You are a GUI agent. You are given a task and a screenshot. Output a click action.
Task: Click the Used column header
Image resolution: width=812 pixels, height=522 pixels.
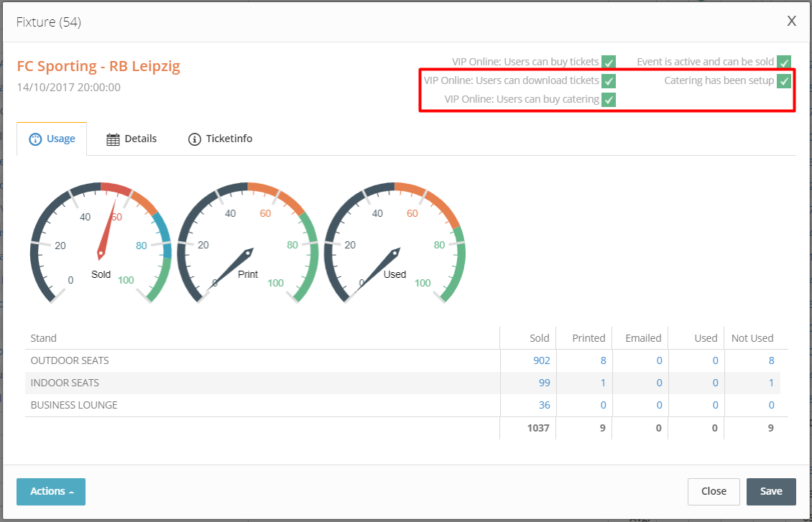pos(706,338)
